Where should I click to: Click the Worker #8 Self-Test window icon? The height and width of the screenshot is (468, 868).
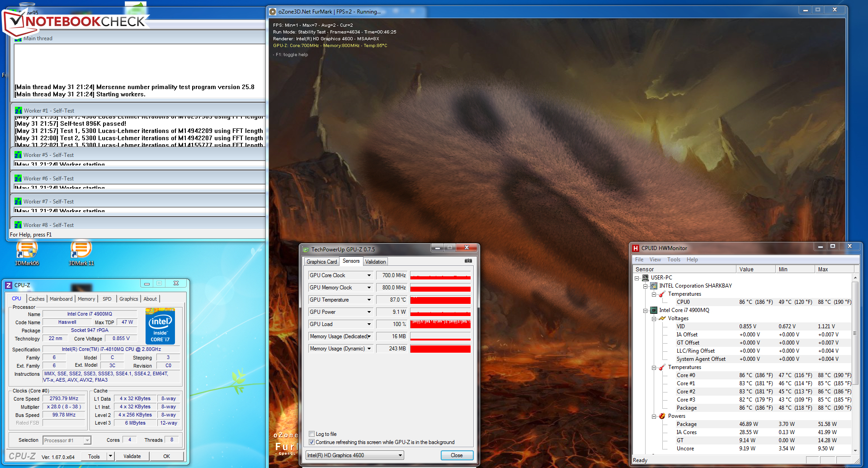[x=18, y=225]
